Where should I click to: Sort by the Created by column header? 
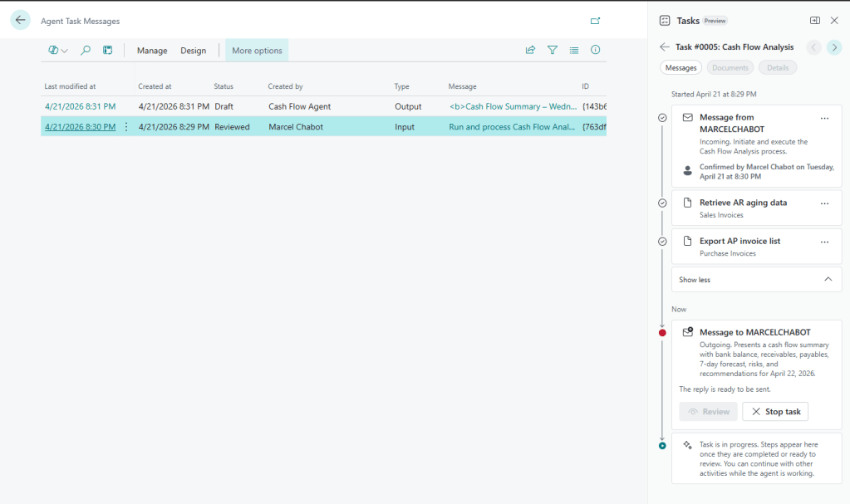pos(285,86)
